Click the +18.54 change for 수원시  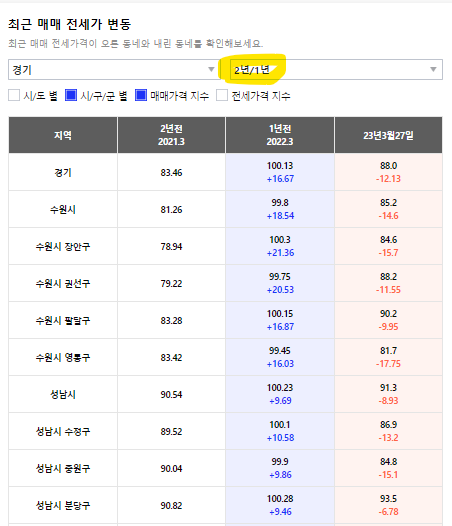pos(280,216)
